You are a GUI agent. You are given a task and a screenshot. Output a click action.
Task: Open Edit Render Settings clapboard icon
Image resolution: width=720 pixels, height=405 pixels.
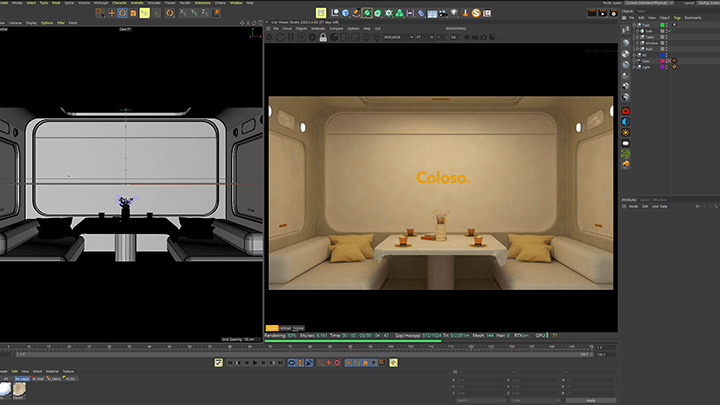(x=613, y=13)
